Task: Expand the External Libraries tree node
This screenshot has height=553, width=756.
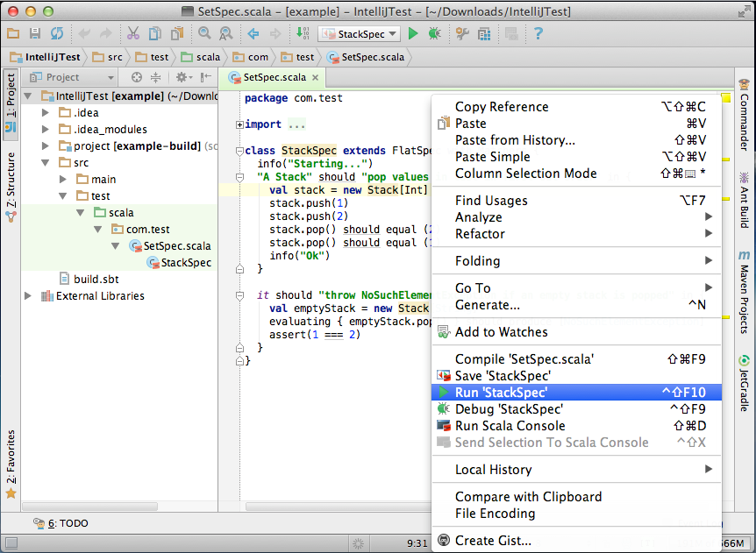Action: point(27,296)
